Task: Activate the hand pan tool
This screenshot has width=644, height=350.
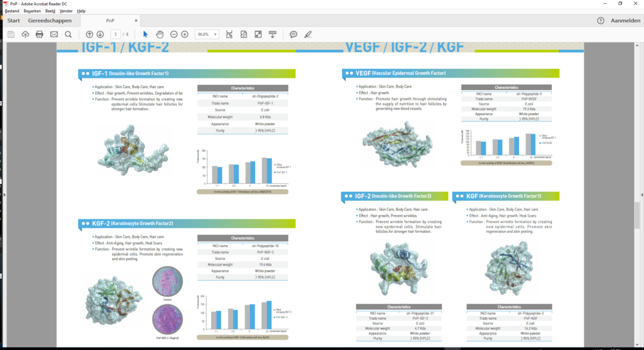Action: 160,35
